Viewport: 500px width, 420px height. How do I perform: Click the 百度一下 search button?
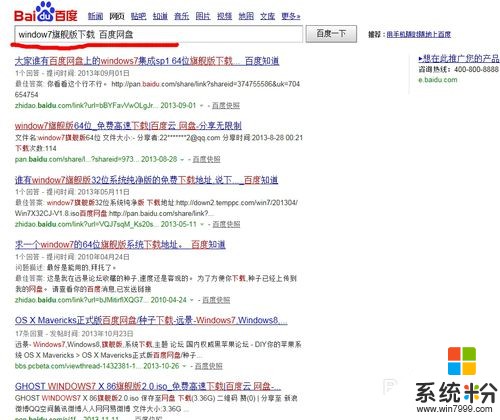(x=331, y=34)
